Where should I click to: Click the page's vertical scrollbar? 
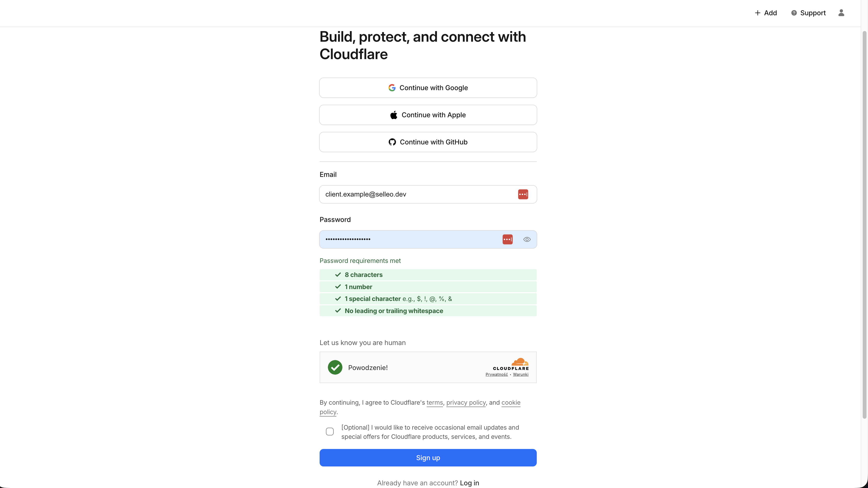coord(864,222)
